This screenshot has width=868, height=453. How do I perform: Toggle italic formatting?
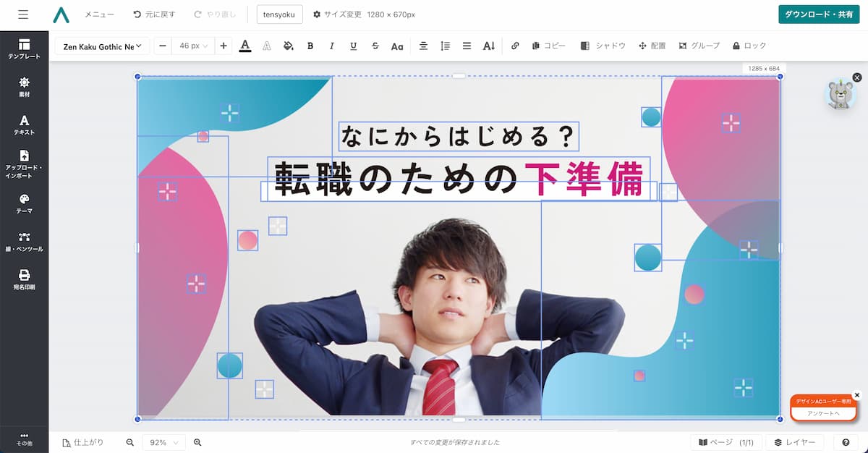[332, 46]
